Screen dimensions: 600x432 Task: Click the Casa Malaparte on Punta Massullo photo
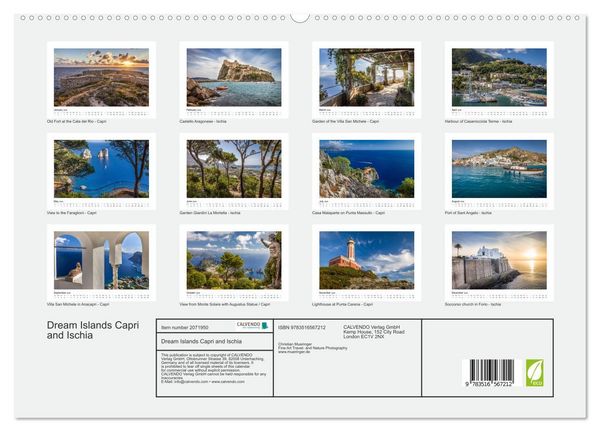(367, 169)
